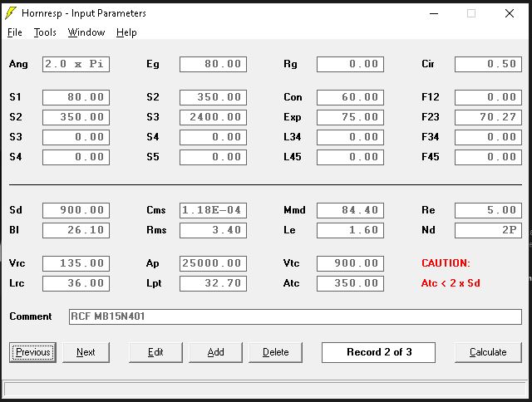Click the Lrc field with 36.00
Screen dimensions: 532x402
point(76,284)
